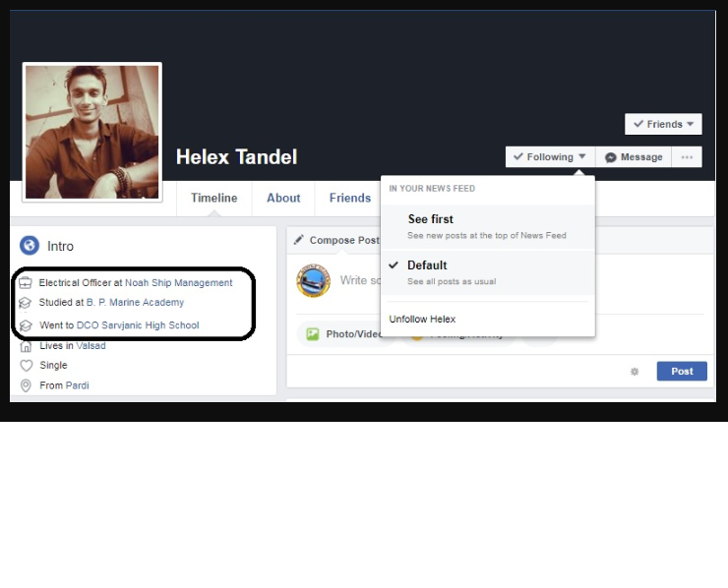728x588 pixels.
Task: Click Compose Post pencil icon
Action: pyautogui.click(x=298, y=240)
